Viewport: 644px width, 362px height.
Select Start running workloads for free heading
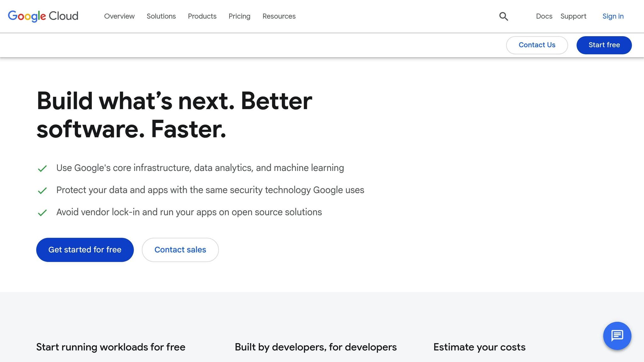(111, 347)
